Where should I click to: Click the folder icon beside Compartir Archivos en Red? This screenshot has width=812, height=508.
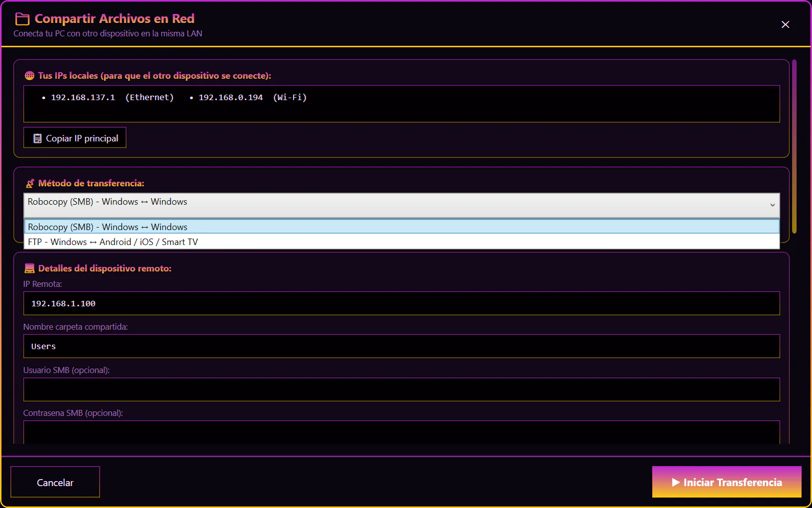click(x=22, y=19)
